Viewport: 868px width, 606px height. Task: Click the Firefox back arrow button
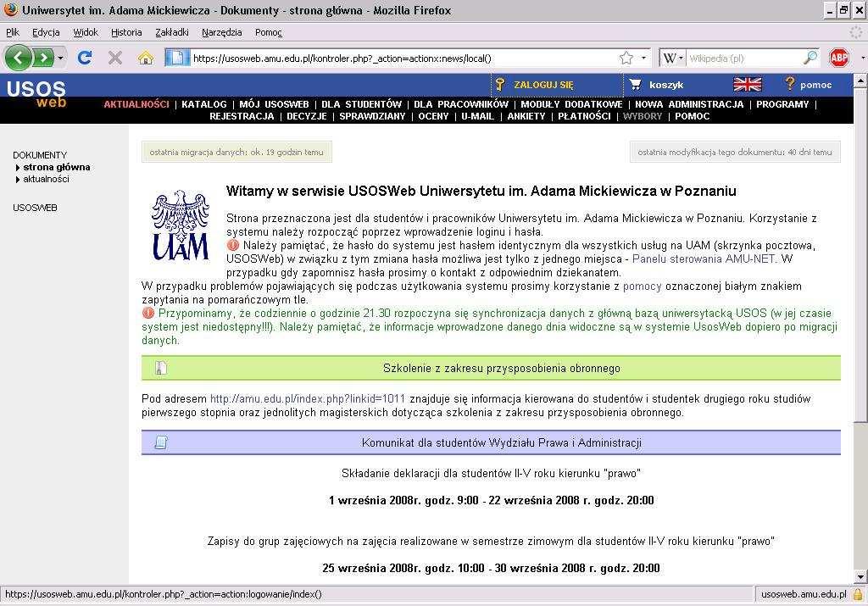click(x=19, y=58)
